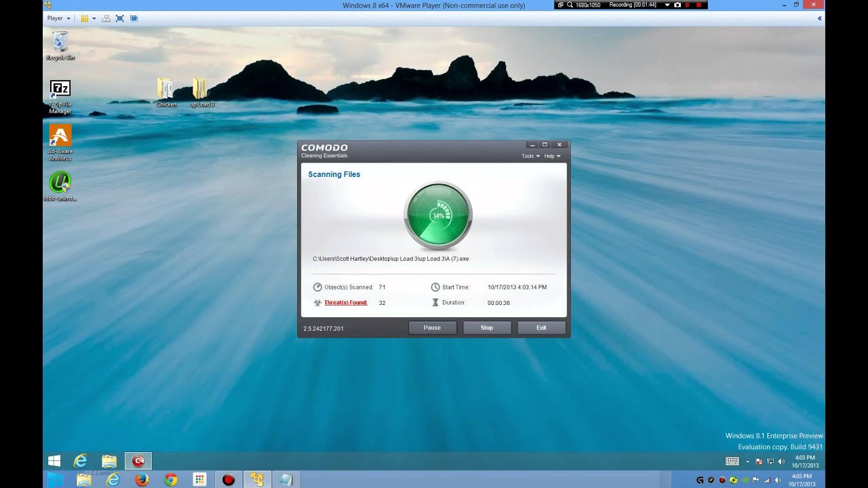Click the Scanning Files heading
The height and width of the screenshot is (488, 868).
(334, 174)
